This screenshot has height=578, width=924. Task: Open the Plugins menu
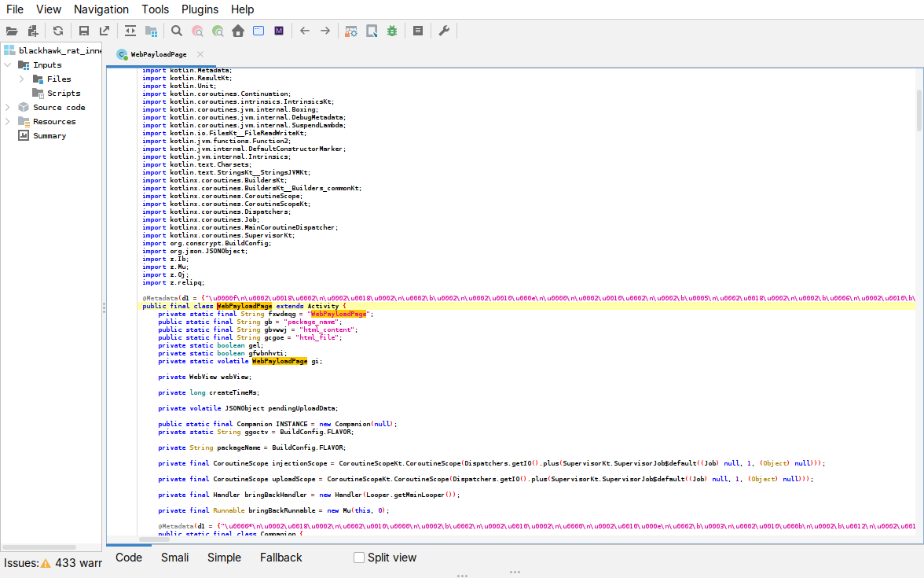tap(200, 9)
